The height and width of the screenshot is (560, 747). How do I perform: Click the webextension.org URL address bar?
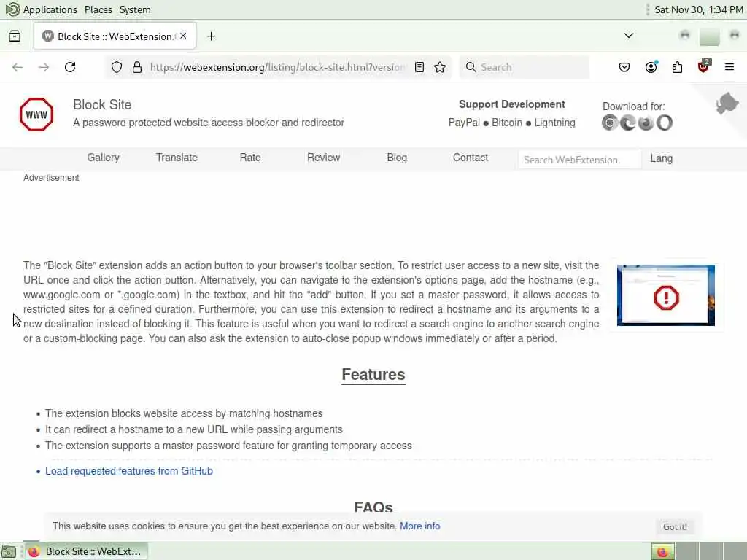point(277,67)
